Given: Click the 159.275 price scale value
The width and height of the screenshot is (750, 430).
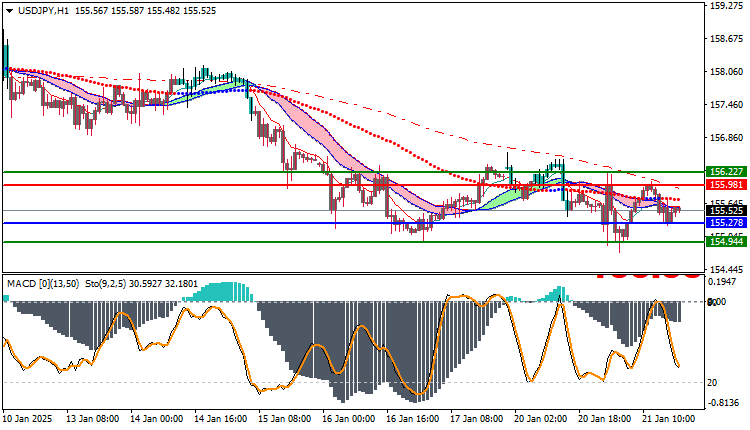Looking at the screenshot, I should click(727, 6).
